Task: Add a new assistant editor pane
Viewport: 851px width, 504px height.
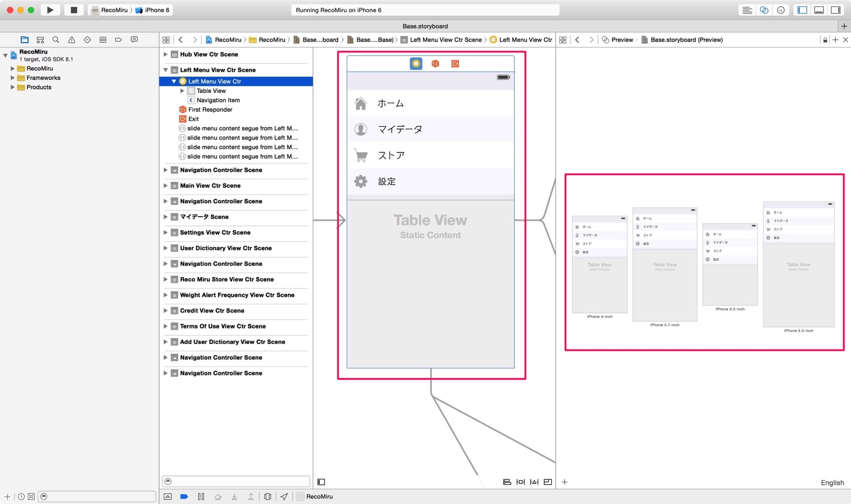Action: point(835,40)
